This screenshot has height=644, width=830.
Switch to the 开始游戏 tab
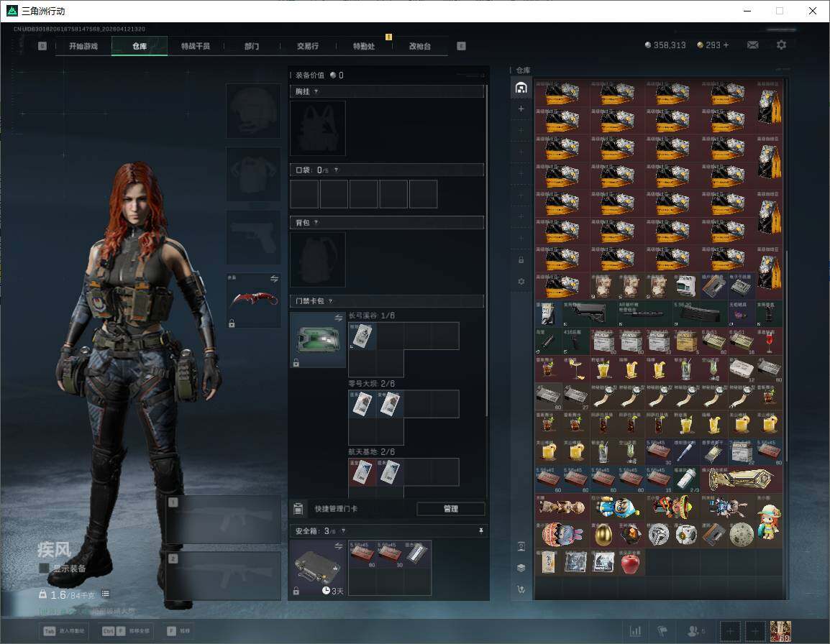tap(83, 46)
